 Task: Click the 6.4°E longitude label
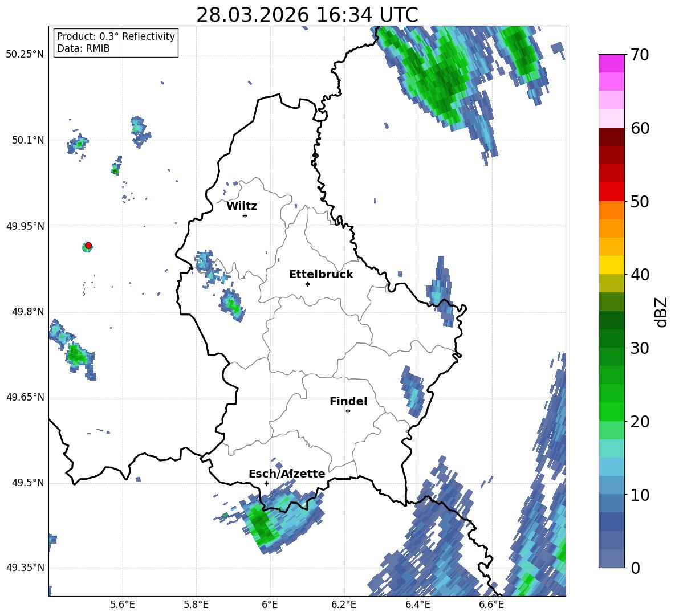[x=417, y=605]
